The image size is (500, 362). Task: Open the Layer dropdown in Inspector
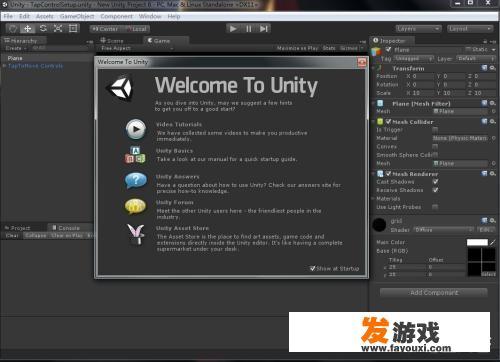tap(476, 59)
